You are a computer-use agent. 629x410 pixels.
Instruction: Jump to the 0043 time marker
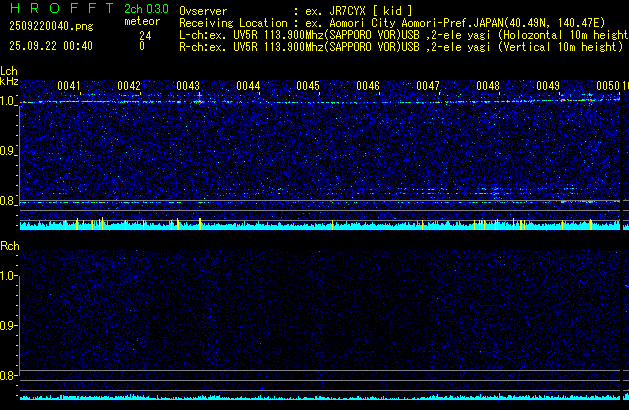tap(188, 87)
